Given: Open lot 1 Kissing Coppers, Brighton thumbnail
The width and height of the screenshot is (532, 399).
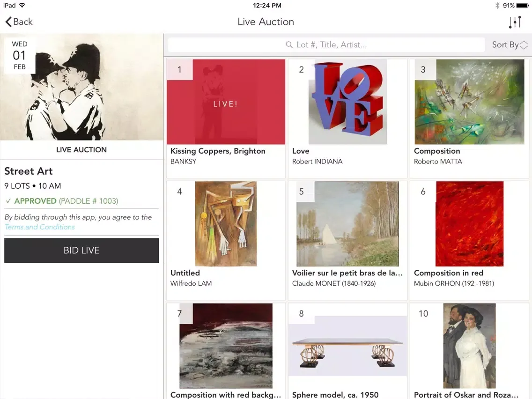Looking at the screenshot, I should click(x=226, y=102).
